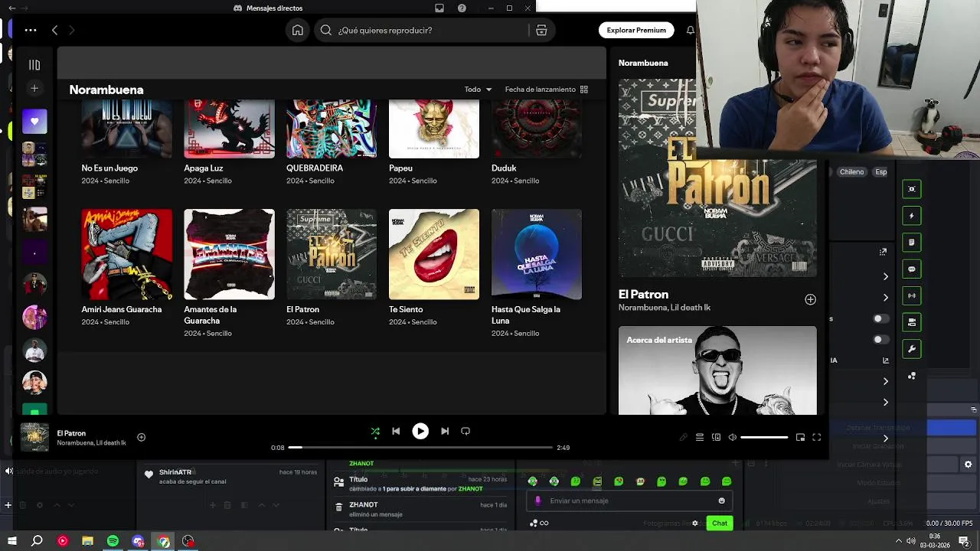Open Discord help icon in title bar

coord(462,8)
